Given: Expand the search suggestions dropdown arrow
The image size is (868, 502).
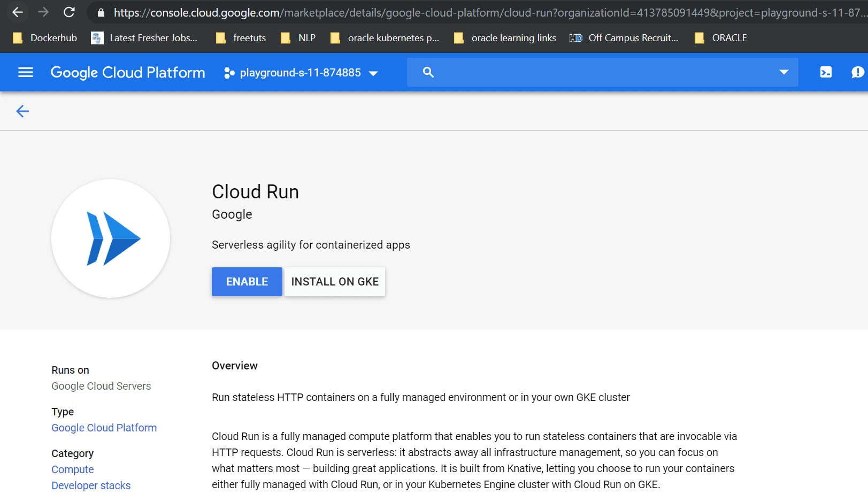Looking at the screenshot, I should click(x=784, y=72).
